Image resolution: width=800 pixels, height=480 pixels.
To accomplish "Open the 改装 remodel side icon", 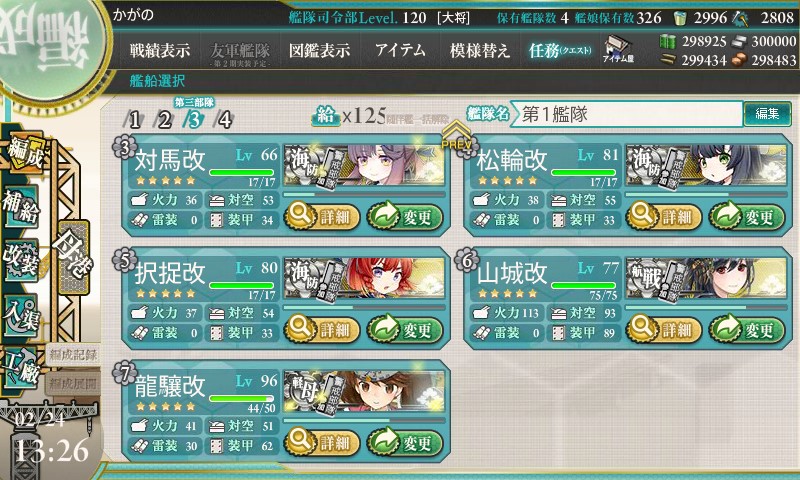I will click(x=20, y=260).
